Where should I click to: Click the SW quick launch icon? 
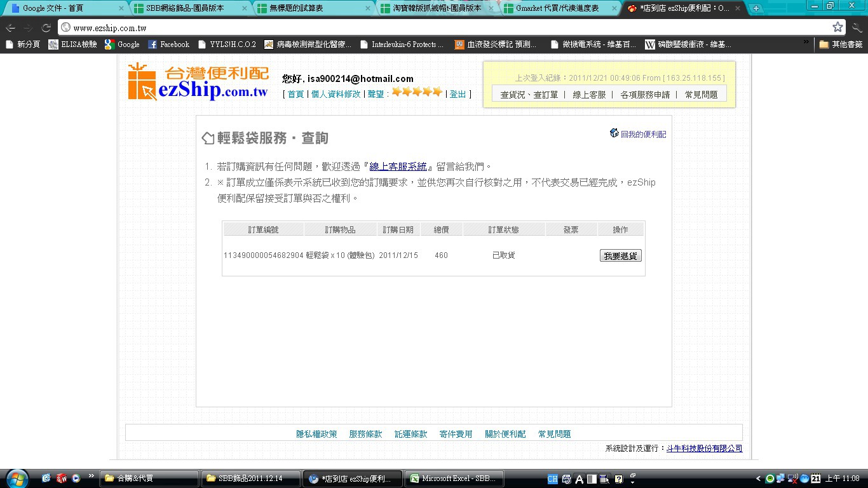pos(62,478)
